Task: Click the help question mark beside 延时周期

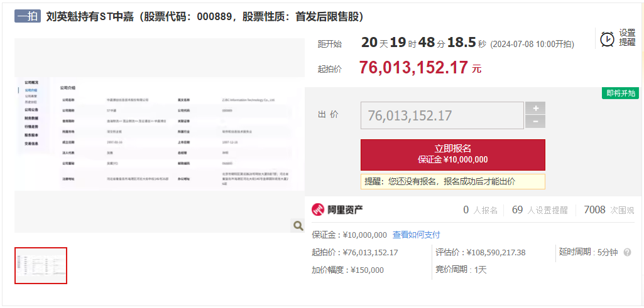Action: (627, 253)
